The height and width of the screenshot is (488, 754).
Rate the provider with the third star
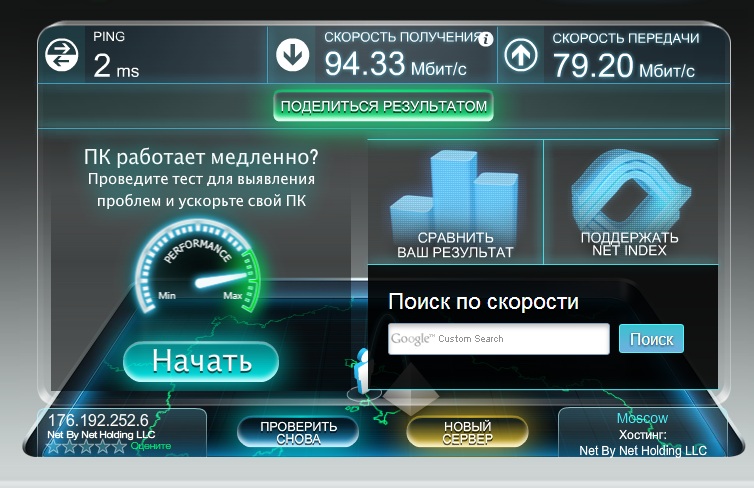[86, 447]
